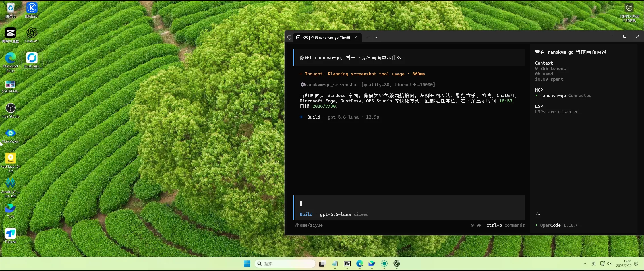
Task: Select the (791960B... file on desktop
Action: [11, 87]
